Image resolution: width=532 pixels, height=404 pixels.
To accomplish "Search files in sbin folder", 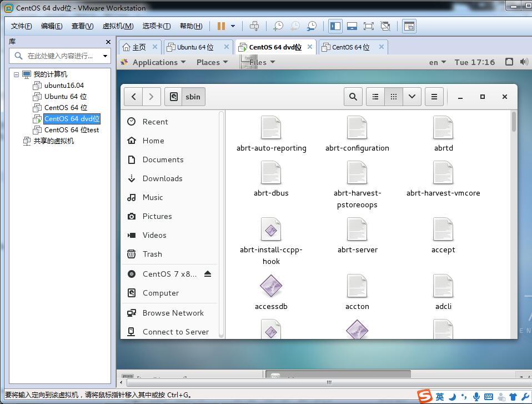I will 353,97.
